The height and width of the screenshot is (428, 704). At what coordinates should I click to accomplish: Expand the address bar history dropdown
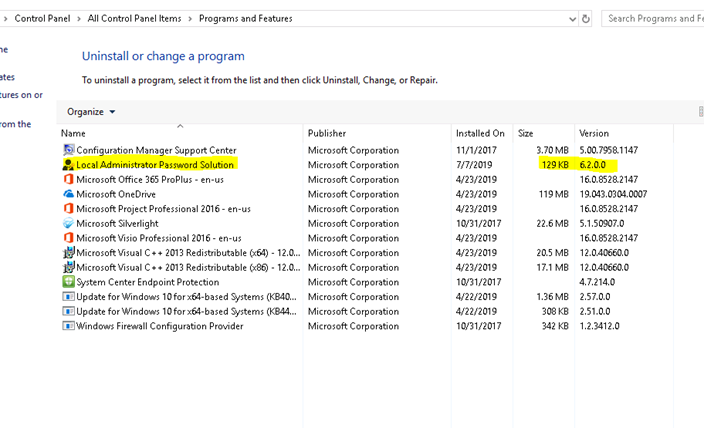572,19
